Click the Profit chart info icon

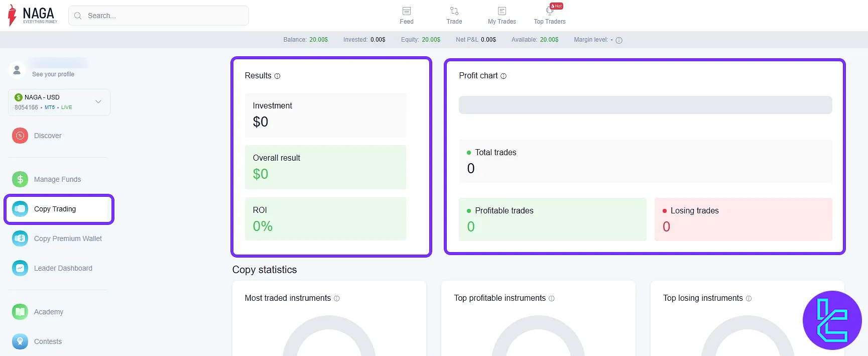pyautogui.click(x=504, y=76)
